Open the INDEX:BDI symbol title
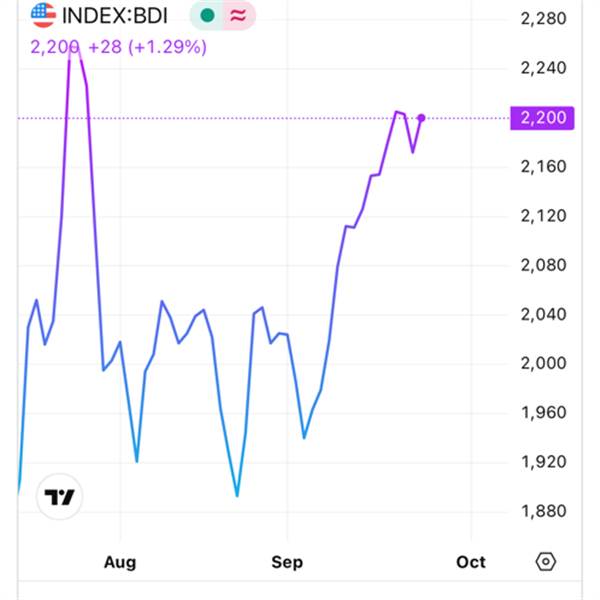Image resolution: width=600 pixels, height=600 pixels. 115,16
